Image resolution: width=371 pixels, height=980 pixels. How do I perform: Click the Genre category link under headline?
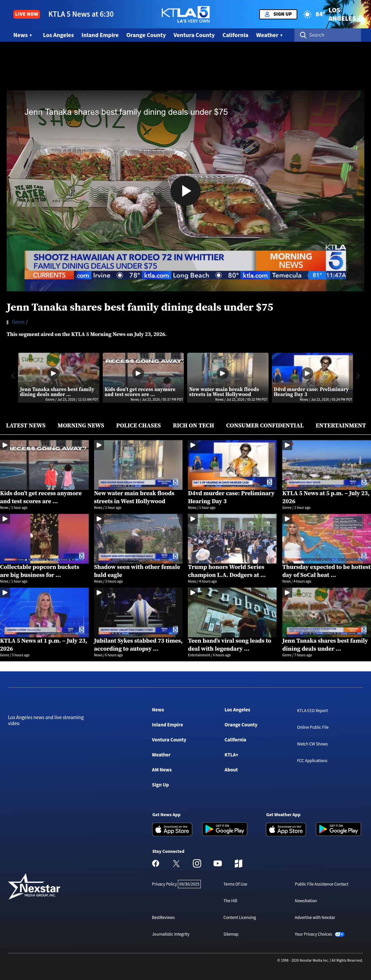tap(18, 322)
